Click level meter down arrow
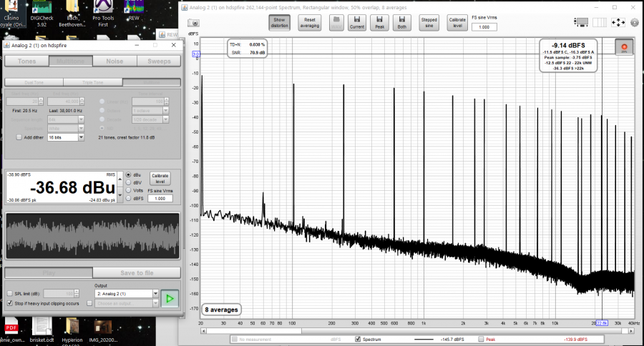 point(120,195)
